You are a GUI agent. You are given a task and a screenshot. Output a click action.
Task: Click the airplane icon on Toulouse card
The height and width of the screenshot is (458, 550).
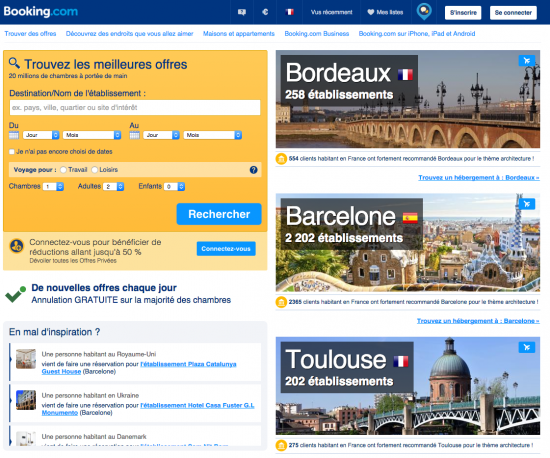click(526, 347)
